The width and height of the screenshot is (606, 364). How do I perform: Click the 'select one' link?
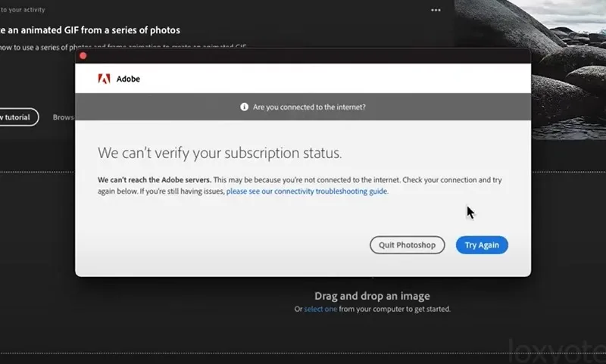pos(320,309)
